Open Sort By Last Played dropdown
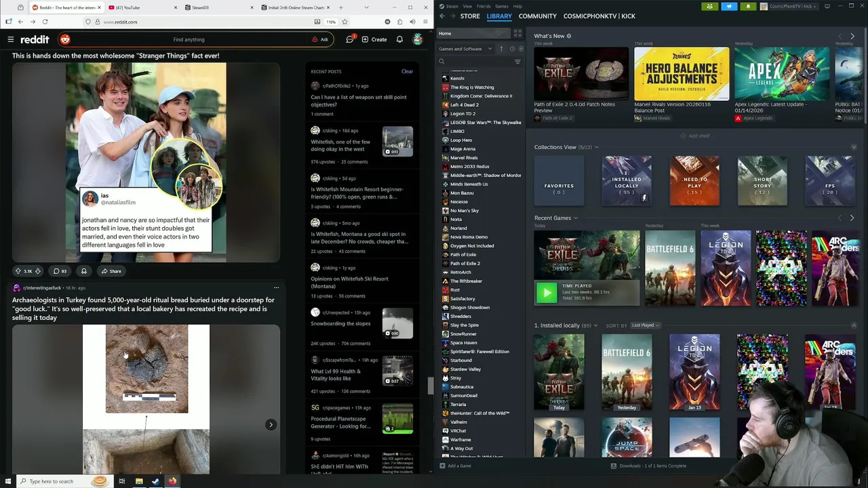This screenshot has height=488, width=868. (646, 325)
